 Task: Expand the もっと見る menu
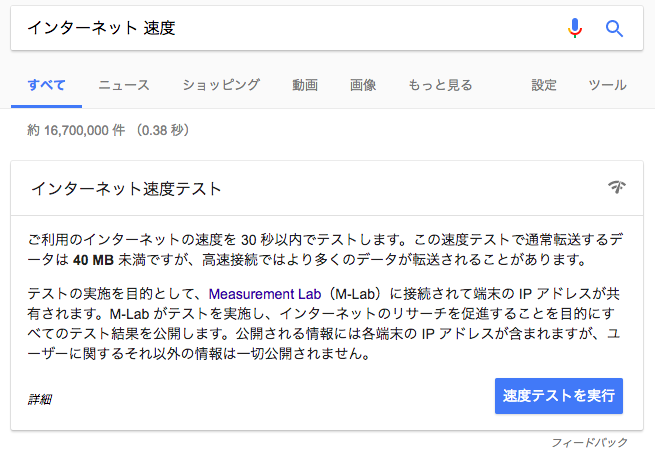click(x=440, y=85)
